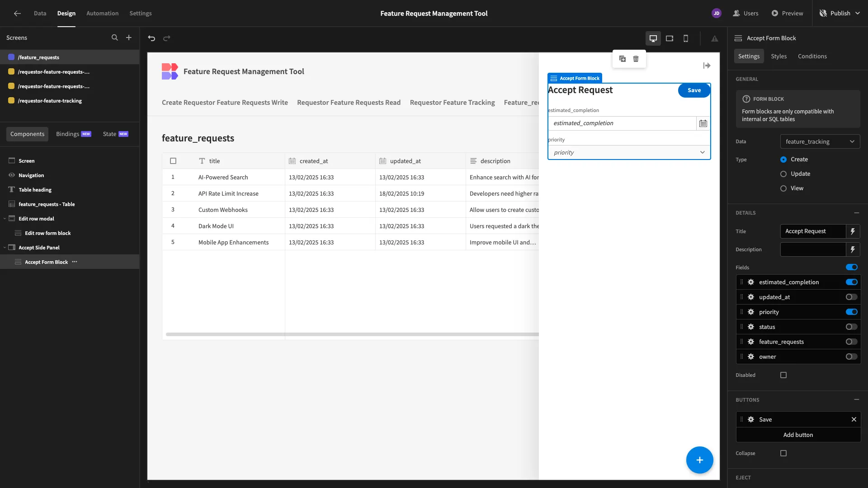Duplicate the Accept Form Block
The image size is (868, 488).
click(x=623, y=59)
